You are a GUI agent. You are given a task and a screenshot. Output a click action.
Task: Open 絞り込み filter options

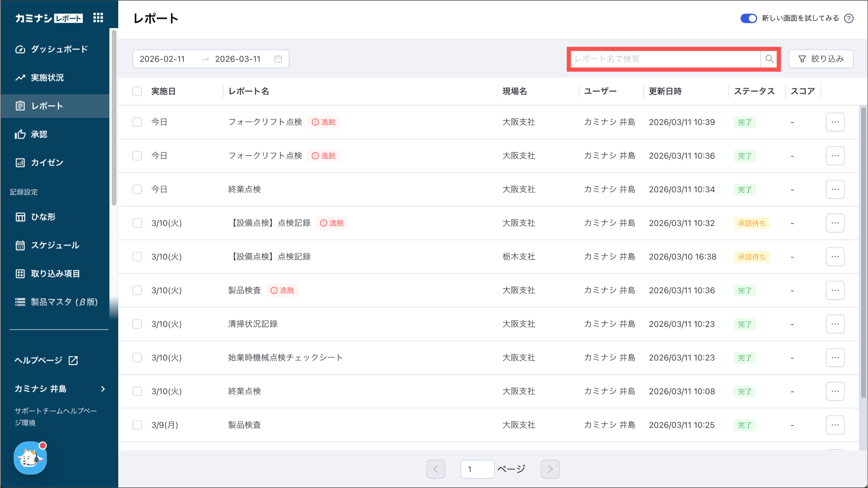pos(821,59)
